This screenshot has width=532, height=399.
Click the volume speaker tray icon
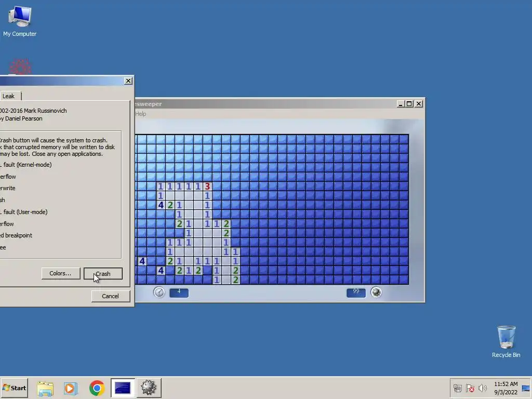[482, 388]
